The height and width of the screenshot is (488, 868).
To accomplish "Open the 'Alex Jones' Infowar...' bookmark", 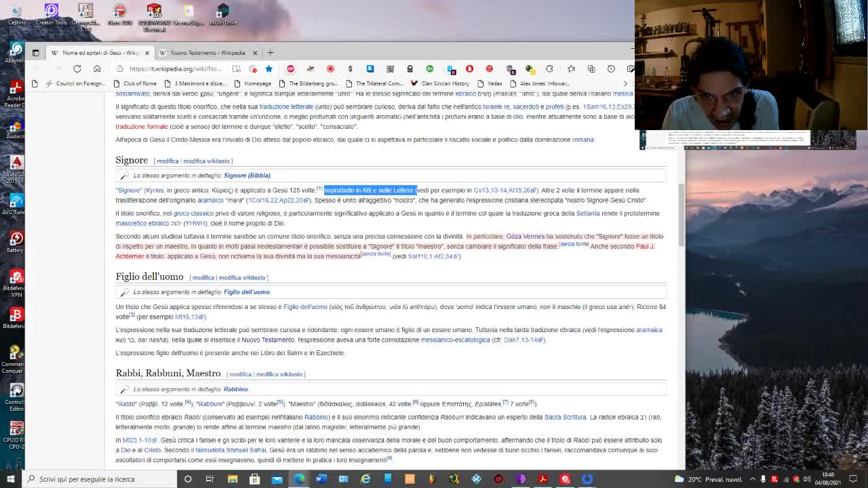I will (540, 83).
